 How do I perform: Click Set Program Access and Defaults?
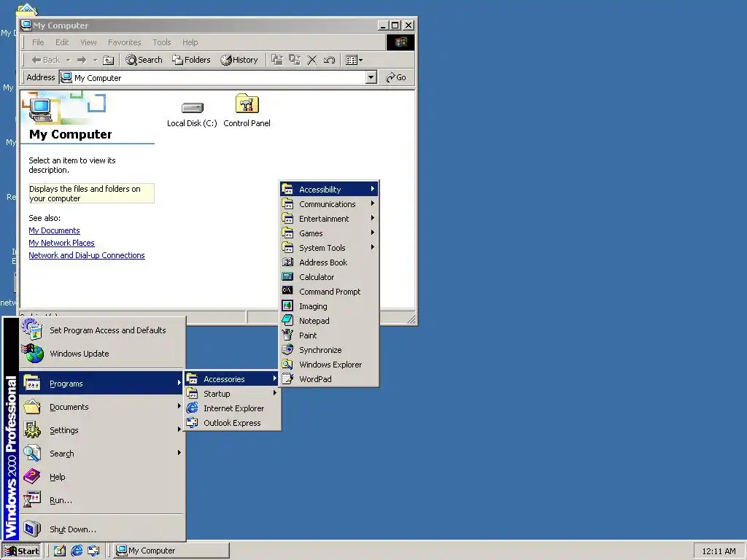click(x=102, y=330)
